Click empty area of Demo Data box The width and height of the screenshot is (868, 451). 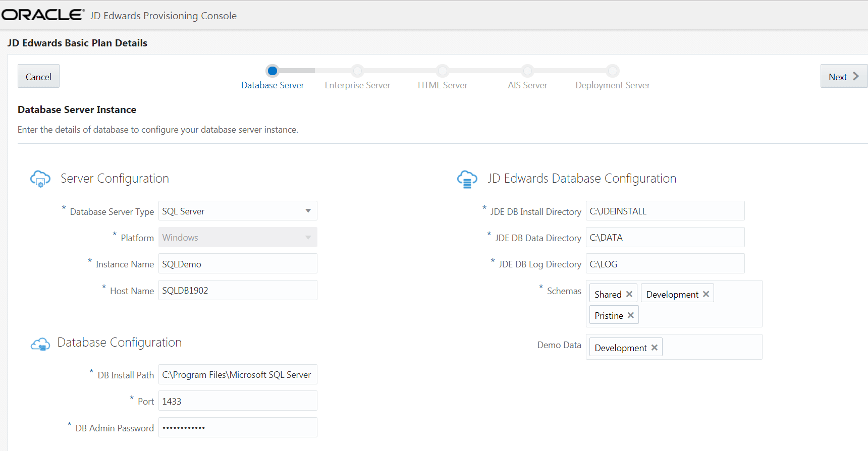712,347
